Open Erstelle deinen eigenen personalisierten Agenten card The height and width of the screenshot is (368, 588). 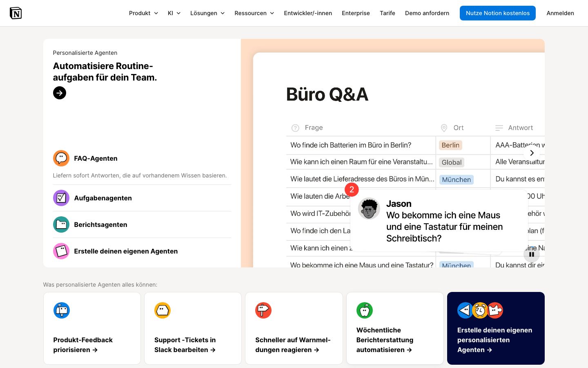coord(496,328)
